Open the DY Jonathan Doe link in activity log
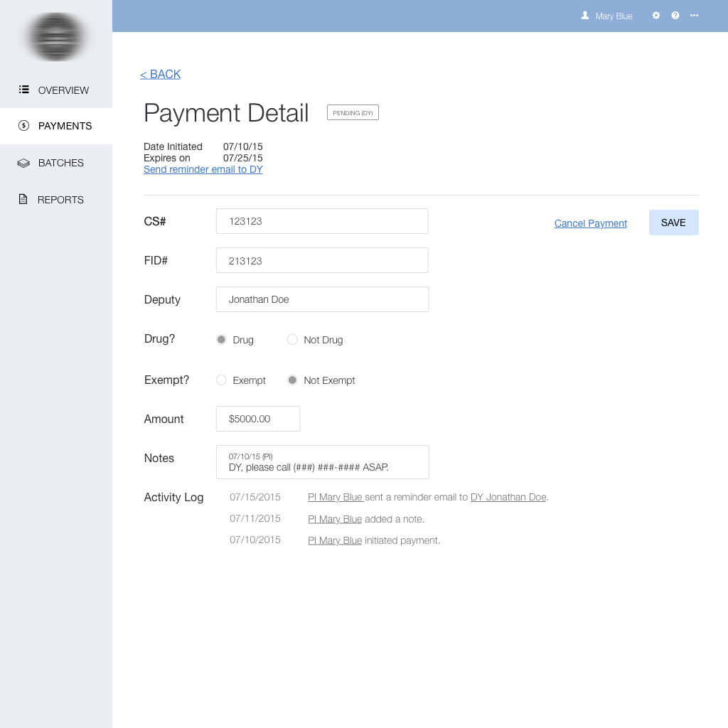 pyautogui.click(x=508, y=497)
